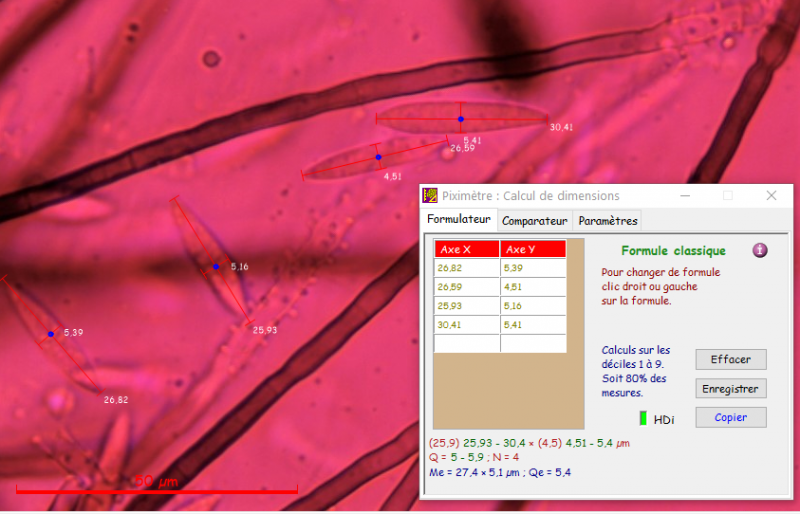800x514 pixels.
Task: Click the Piximètre app icon in title bar
Action: pos(430,196)
